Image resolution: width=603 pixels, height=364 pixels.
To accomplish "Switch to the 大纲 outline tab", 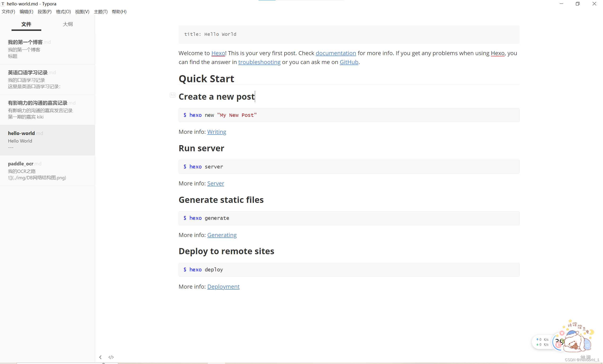I will (x=68, y=24).
